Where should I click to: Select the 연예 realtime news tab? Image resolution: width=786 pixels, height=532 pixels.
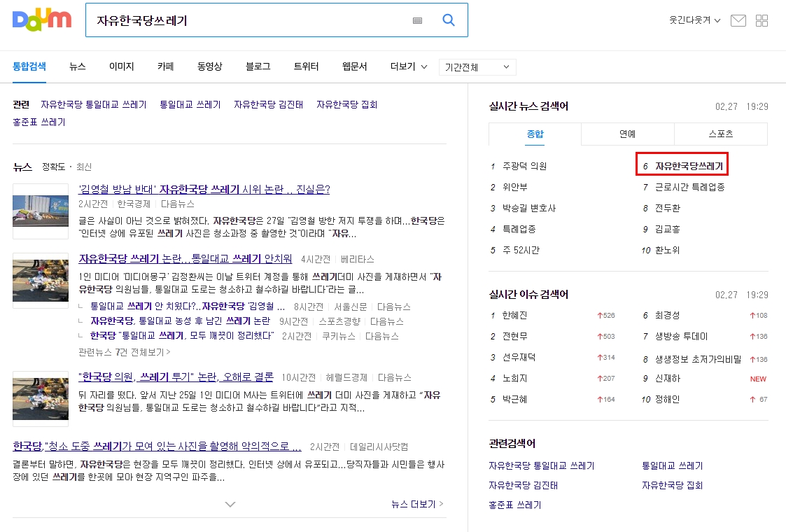pos(627,134)
